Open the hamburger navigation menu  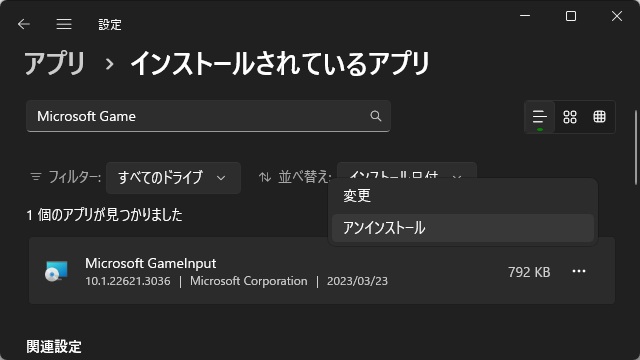tap(64, 24)
